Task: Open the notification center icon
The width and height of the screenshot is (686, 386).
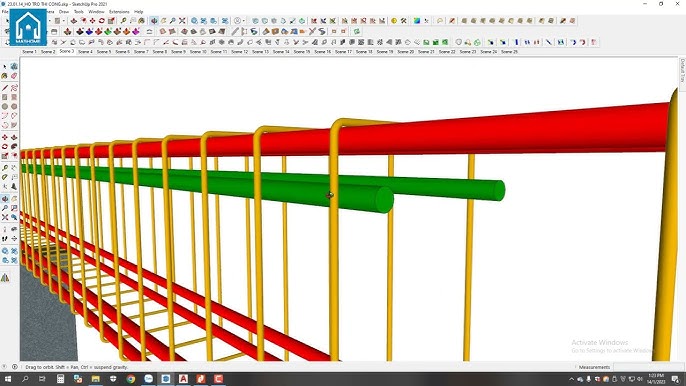Action: 676,379
